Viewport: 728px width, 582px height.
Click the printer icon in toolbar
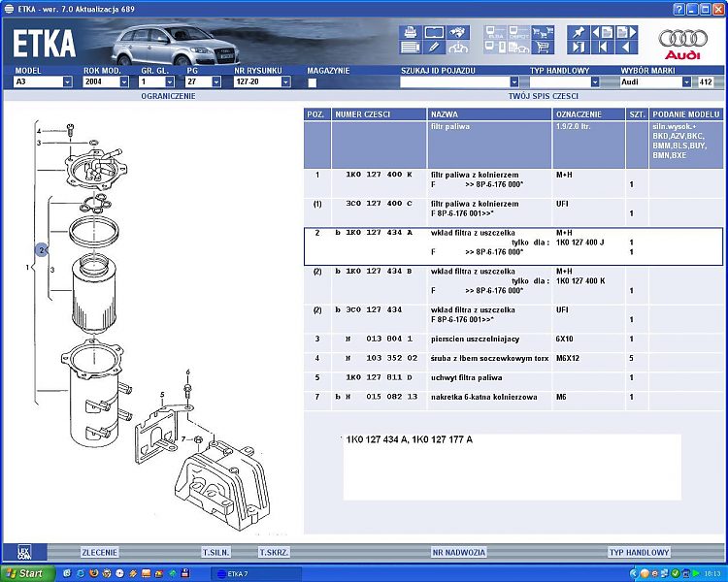(x=410, y=32)
